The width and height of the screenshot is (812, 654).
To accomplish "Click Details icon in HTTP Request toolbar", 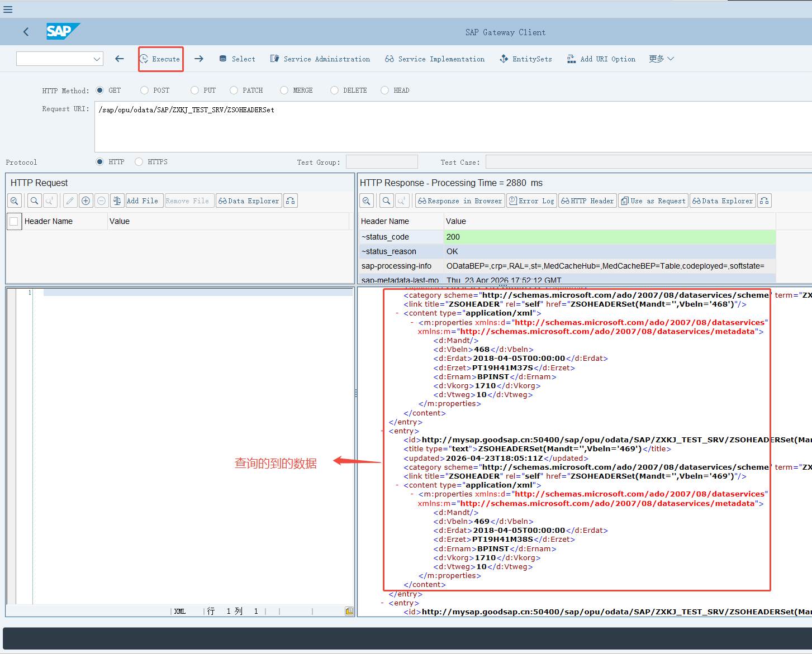I will (15, 201).
